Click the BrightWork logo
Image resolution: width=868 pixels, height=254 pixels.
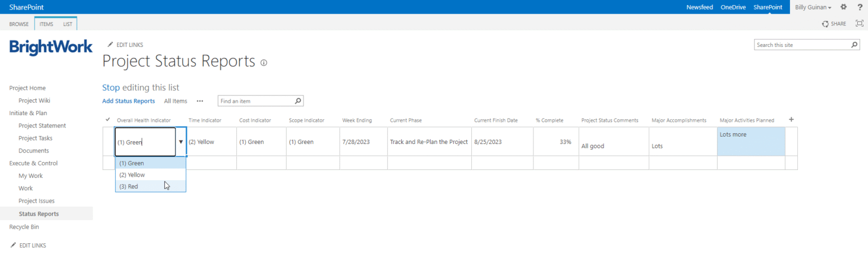(51, 47)
